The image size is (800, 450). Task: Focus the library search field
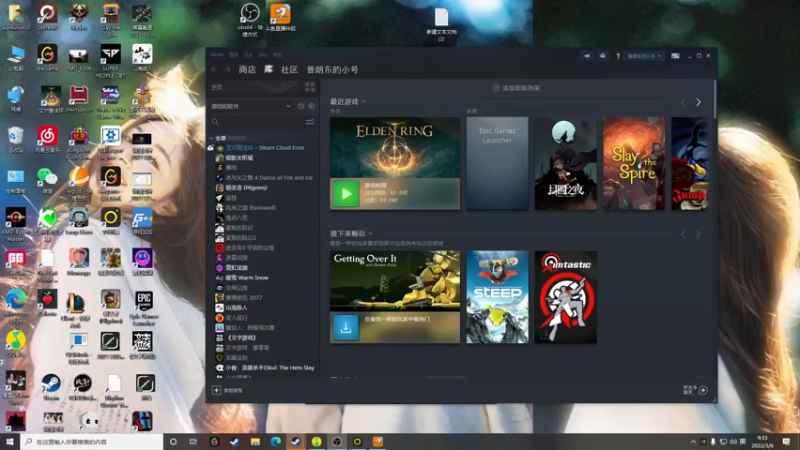coord(258,122)
